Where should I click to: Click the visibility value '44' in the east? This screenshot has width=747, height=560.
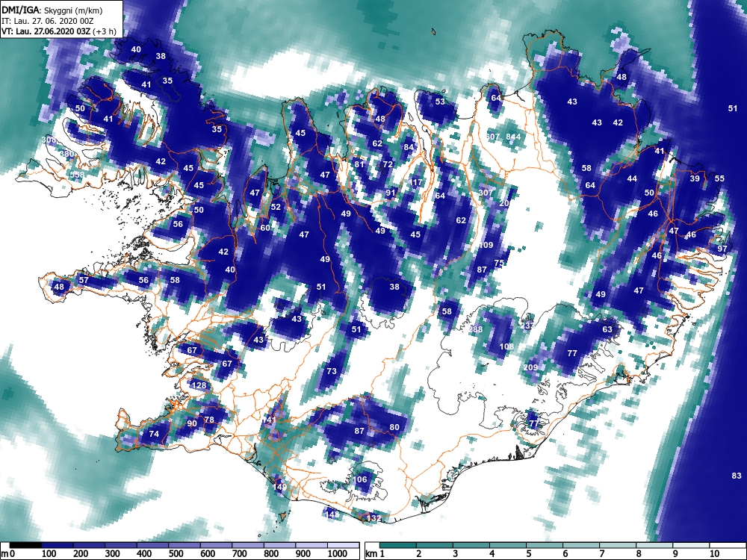coord(632,179)
